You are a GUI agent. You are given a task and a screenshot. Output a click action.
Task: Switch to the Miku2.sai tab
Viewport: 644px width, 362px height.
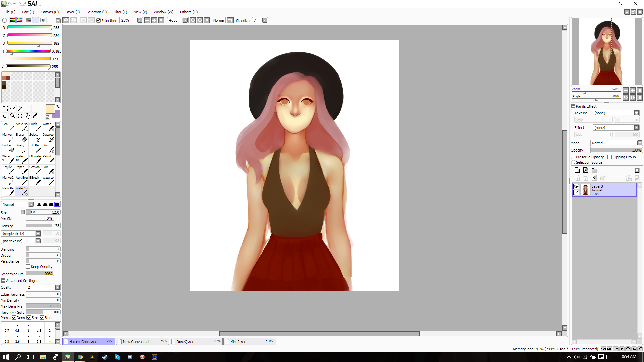(x=250, y=342)
